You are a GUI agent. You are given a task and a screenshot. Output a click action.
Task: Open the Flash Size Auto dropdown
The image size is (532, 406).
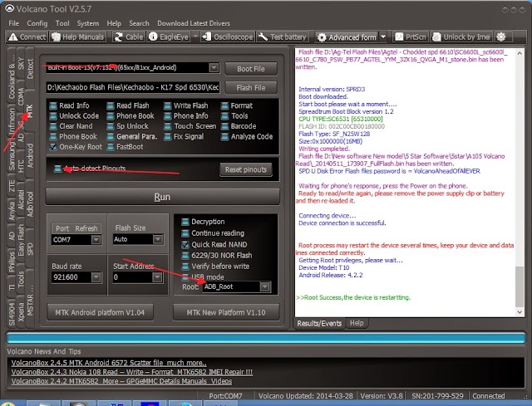pos(157,240)
